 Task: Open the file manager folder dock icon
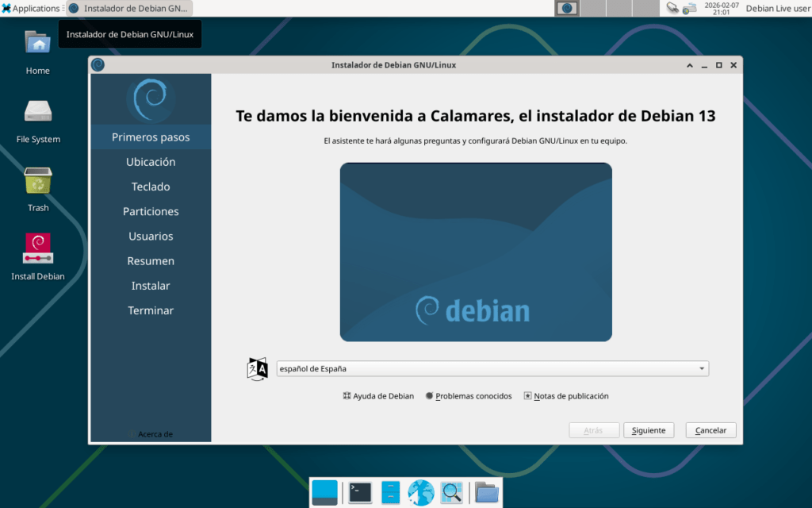[486, 492]
